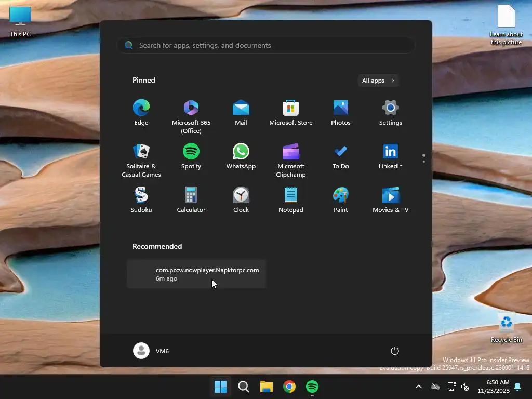
Task: Launch WhatsApp from pinned apps
Action: coord(241,156)
